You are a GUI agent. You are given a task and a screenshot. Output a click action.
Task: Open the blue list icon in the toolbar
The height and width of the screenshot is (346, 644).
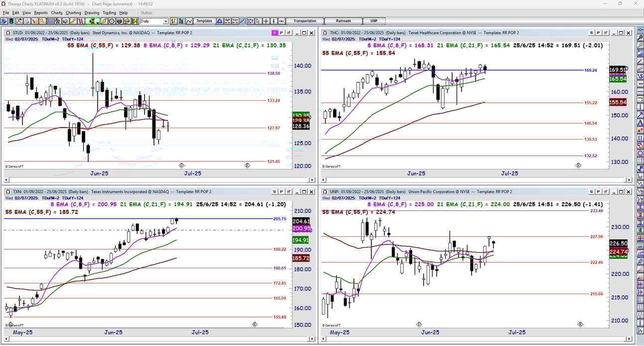click(50, 21)
